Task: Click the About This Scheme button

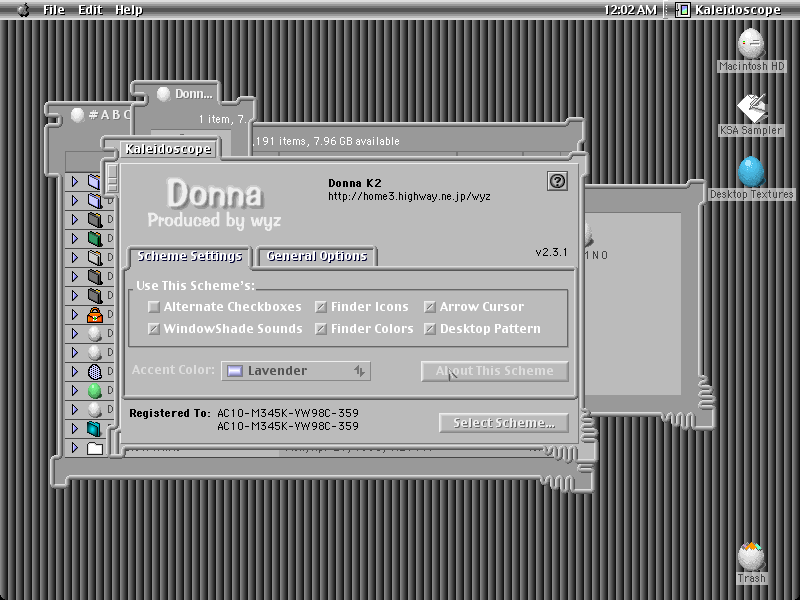Action: 494,371
